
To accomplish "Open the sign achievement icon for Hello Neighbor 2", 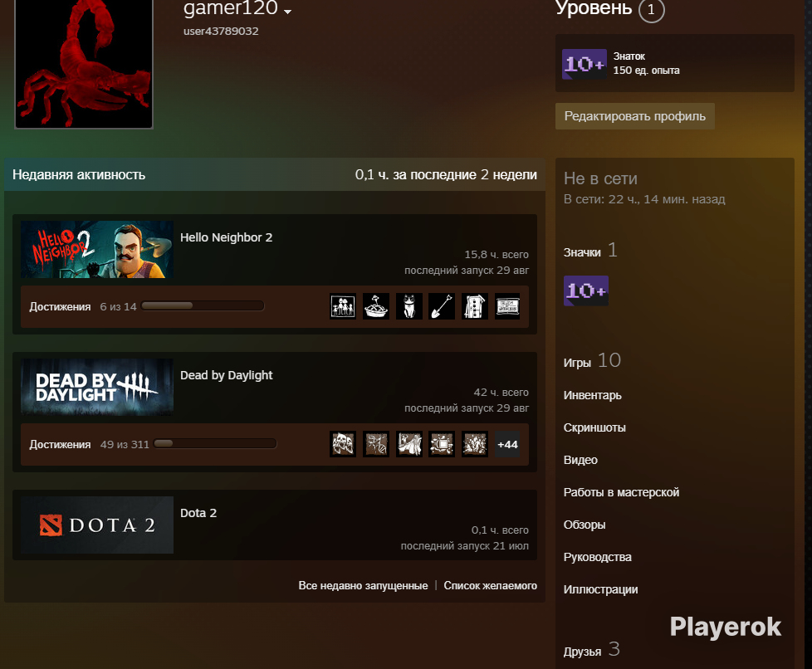I will click(507, 306).
